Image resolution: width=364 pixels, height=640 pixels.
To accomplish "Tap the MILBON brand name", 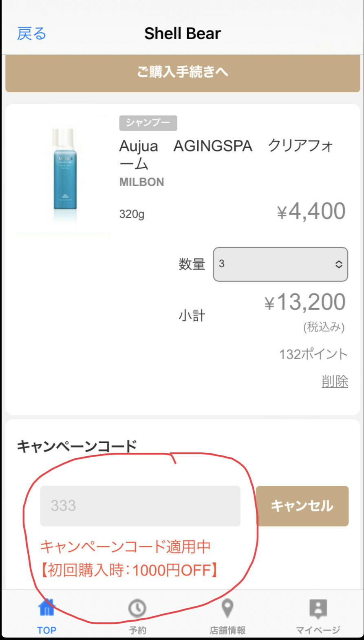I will click(141, 182).
